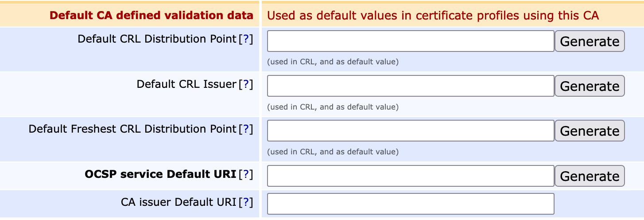
Task: Open help for OCSP service Default URI
Action: pos(246,174)
